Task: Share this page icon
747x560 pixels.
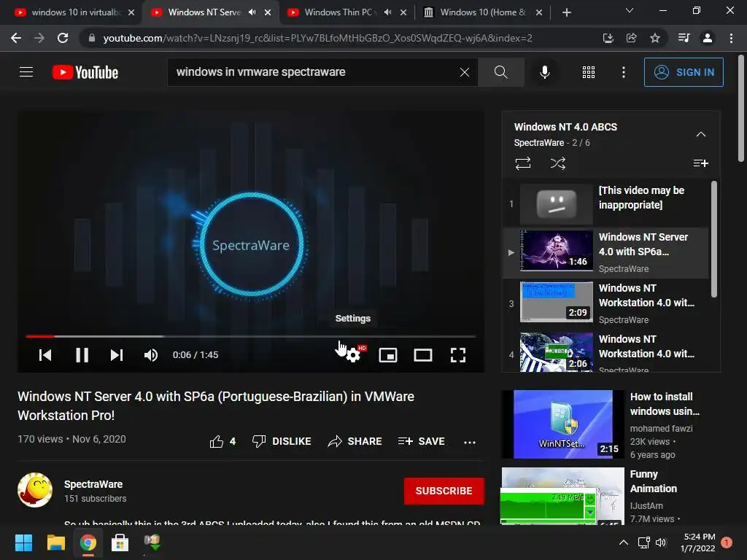Action: coord(631,38)
